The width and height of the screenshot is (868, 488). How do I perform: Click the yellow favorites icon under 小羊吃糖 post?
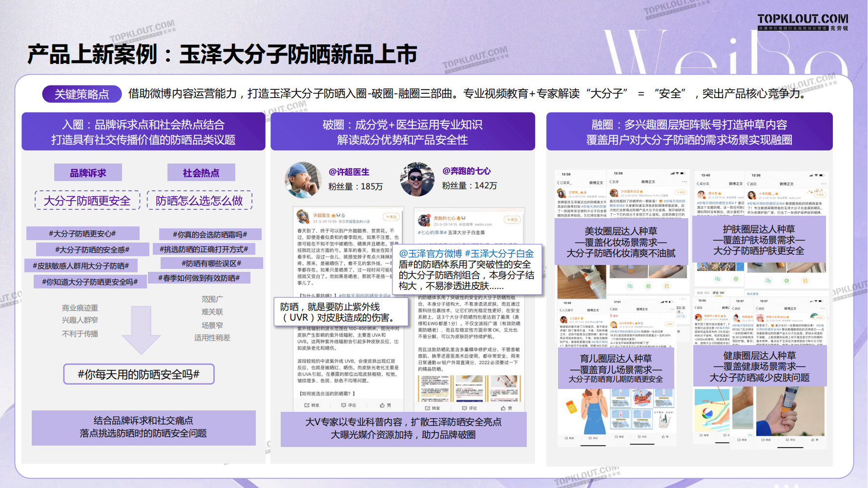tap(806, 281)
